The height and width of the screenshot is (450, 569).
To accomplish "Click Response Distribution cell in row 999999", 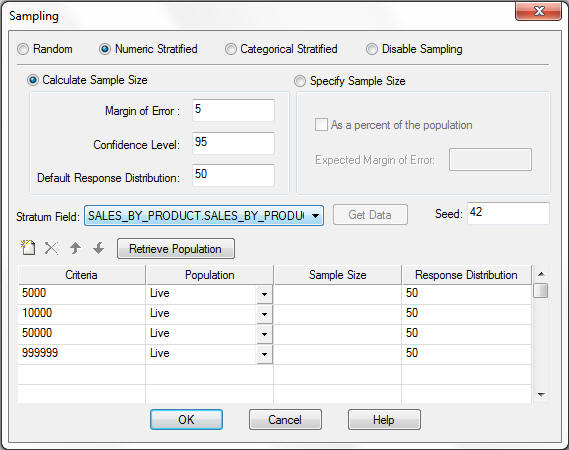I will 466,354.
